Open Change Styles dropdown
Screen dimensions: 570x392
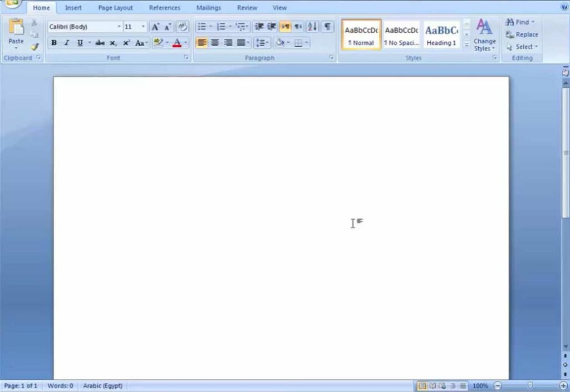[485, 35]
